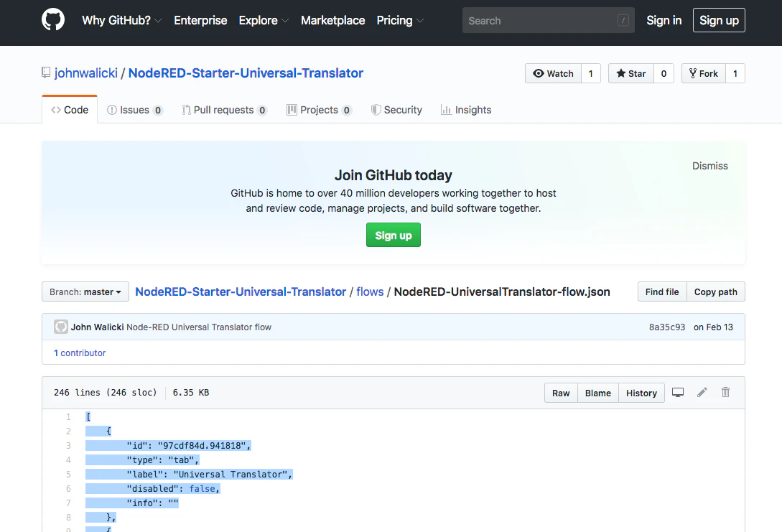
Task: View the Raw file
Action: (561, 393)
